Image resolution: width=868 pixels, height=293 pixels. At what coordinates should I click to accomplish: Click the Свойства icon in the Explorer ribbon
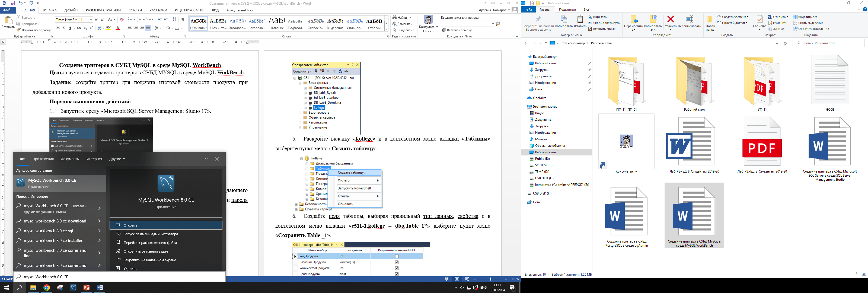(x=759, y=20)
